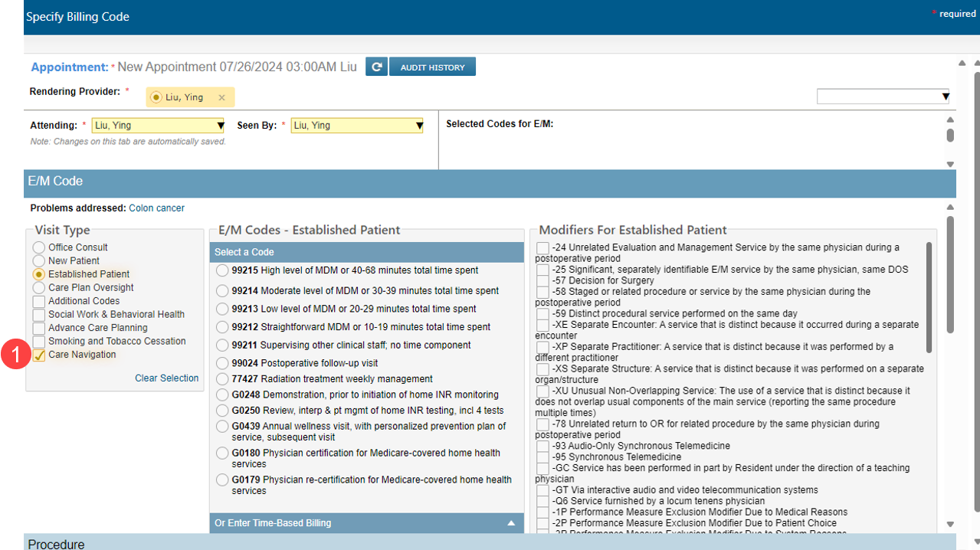Check modifier -25 significant E/M service
Viewport: 980px width, 550px height.
click(x=542, y=270)
